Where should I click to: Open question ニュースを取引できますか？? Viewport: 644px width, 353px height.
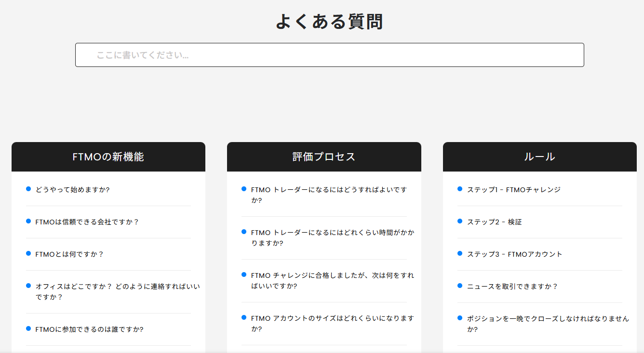coord(512,287)
